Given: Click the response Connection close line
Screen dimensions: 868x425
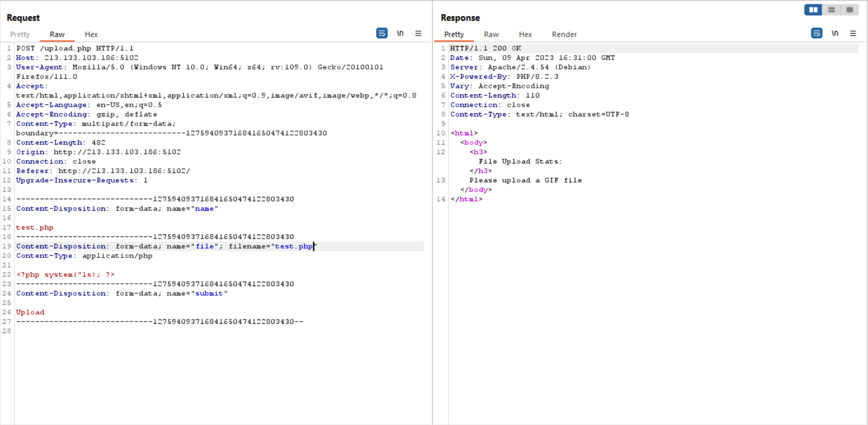Looking at the screenshot, I should [490, 105].
